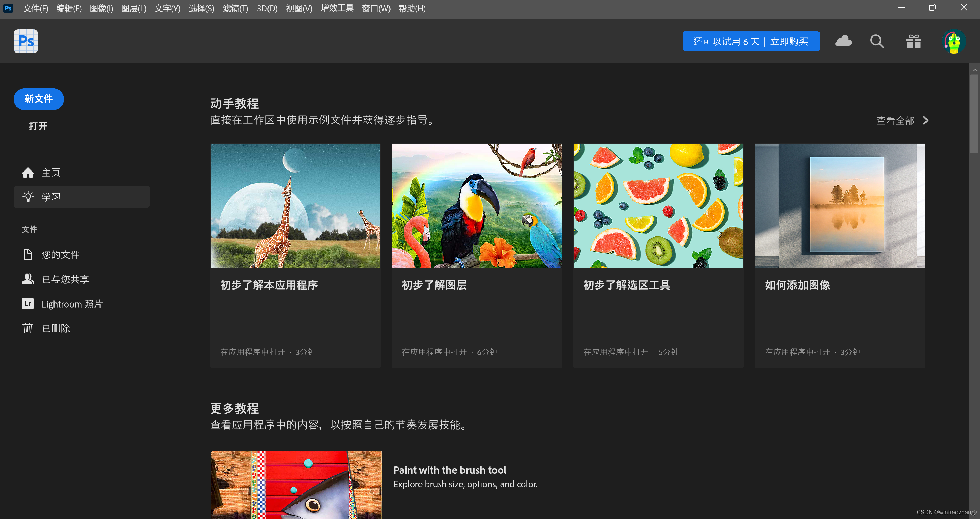The image size is (980, 519).
Task: Click the 初步了解本应用程序 title
Action: [x=269, y=285]
